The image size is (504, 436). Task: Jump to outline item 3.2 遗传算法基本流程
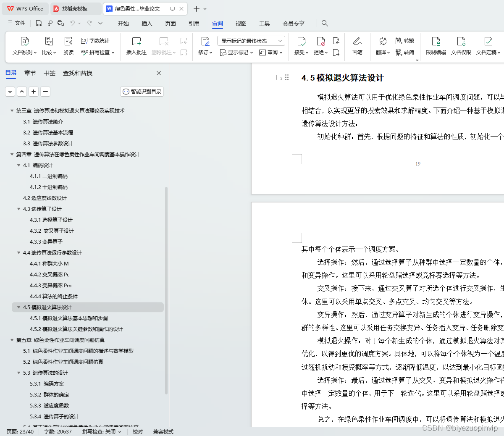click(x=48, y=133)
